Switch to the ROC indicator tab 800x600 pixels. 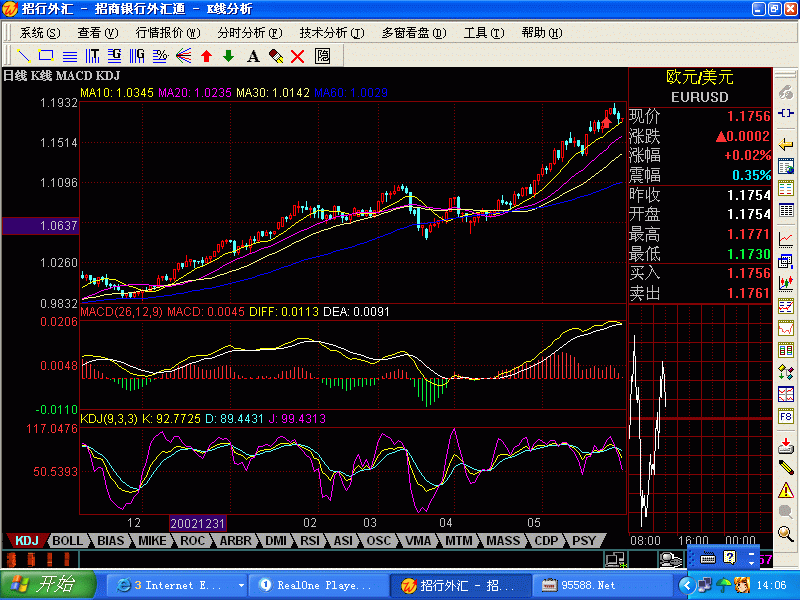click(192, 541)
